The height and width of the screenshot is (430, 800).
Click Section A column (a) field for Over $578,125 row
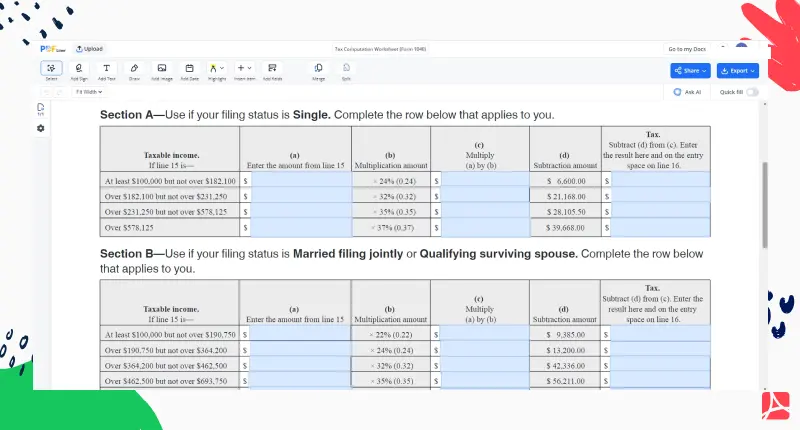pyautogui.click(x=301, y=227)
